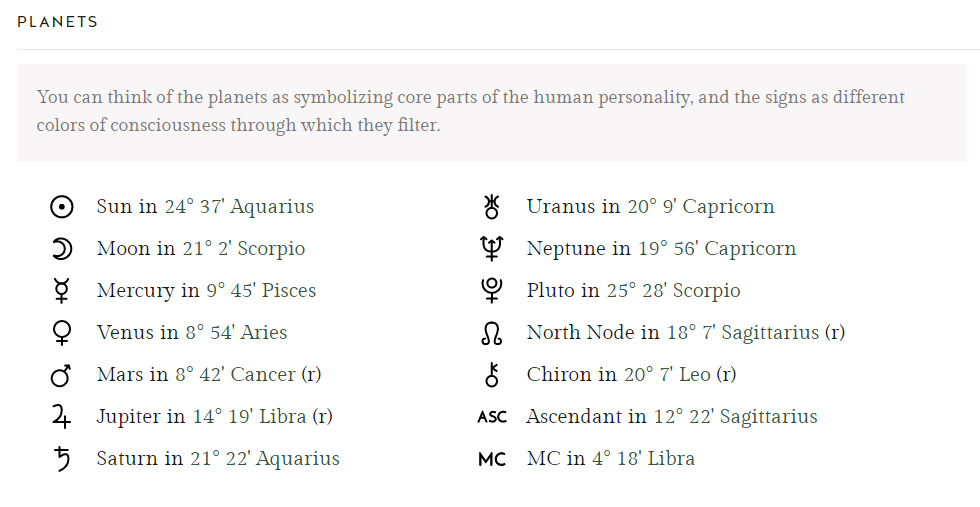980x507 pixels.
Task: Click the crescent Moon symbol
Action: (62, 249)
